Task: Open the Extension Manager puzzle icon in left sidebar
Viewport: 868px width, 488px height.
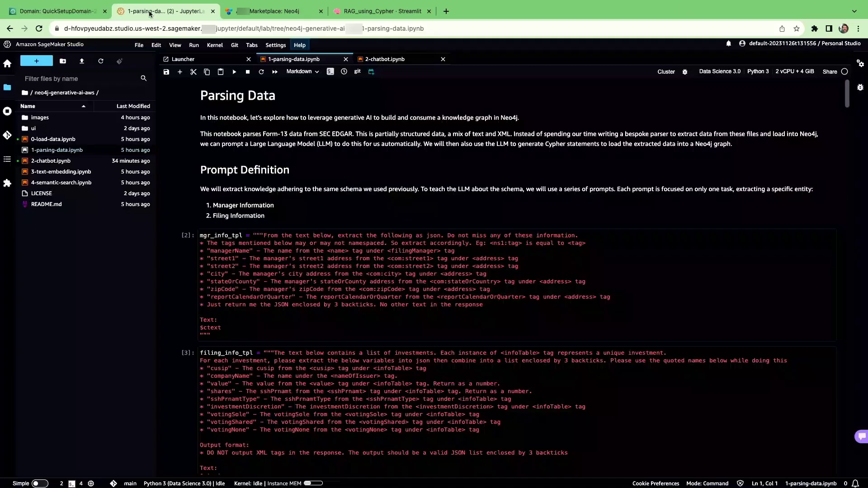Action: tap(7, 183)
